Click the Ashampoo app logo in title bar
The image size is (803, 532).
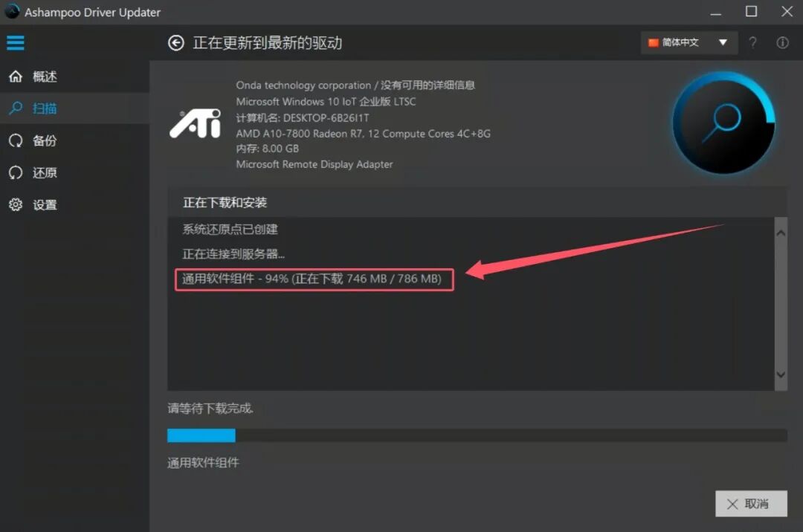pos(12,12)
